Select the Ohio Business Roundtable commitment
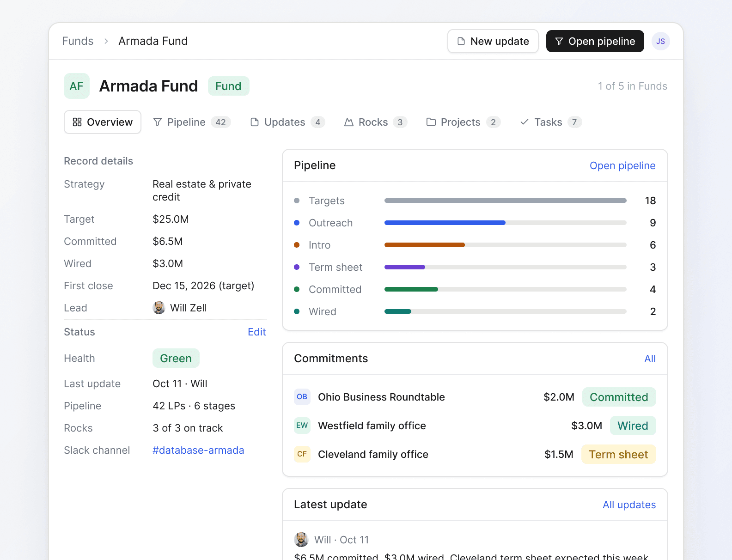Image resolution: width=732 pixels, height=560 pixels. click(x=475, y=397)
